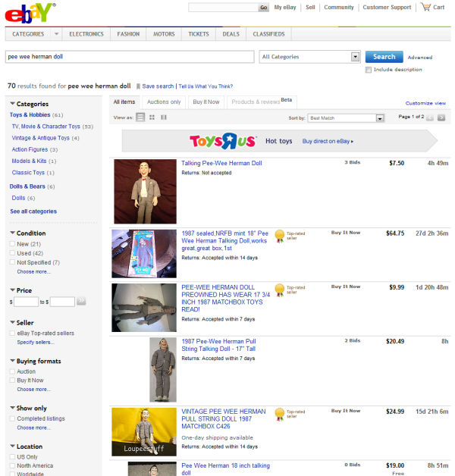455x476 pixels.
Task: Open the Categories menu dropdown arrow
Action: click(x=56, y=34)
